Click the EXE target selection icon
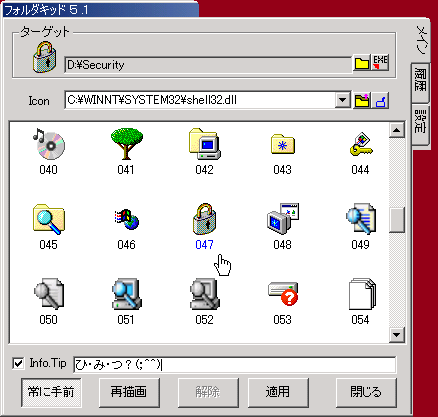This screenshot has width=438, height=417. pyautogui.click(x=380, y=63)
